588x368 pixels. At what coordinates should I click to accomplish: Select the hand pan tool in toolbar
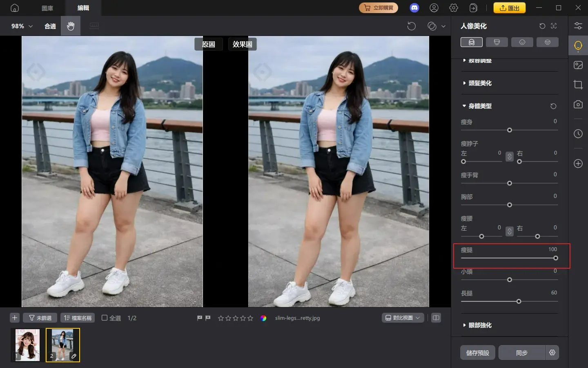70,26
